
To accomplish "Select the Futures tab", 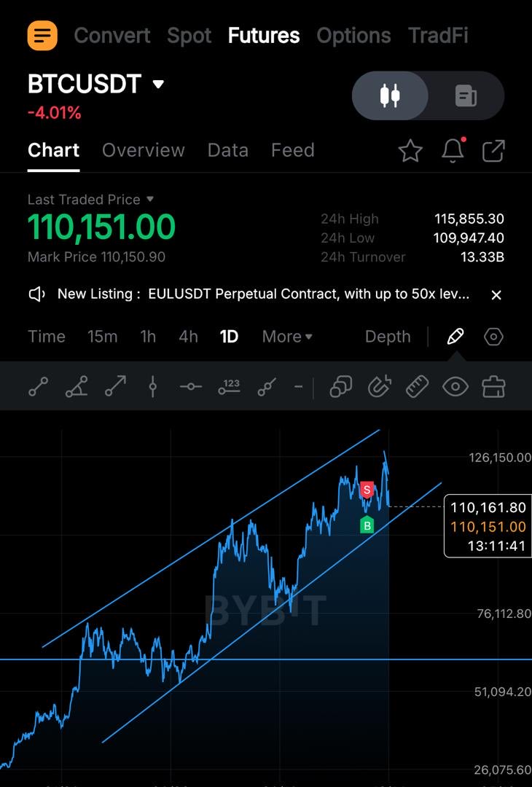I will coord(264,36).
